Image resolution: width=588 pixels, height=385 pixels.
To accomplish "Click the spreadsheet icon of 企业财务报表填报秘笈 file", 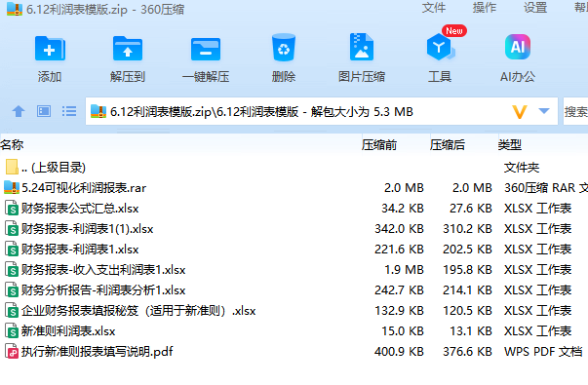I will click(12, 311).
